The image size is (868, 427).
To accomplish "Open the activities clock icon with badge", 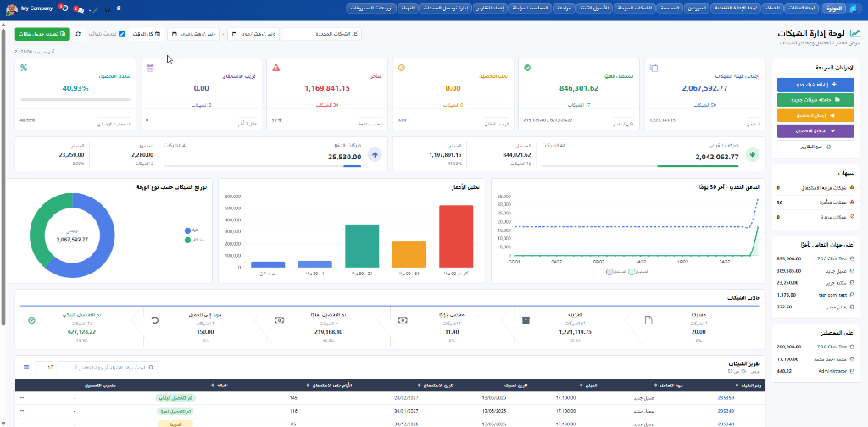I will (x=64, y=8).
